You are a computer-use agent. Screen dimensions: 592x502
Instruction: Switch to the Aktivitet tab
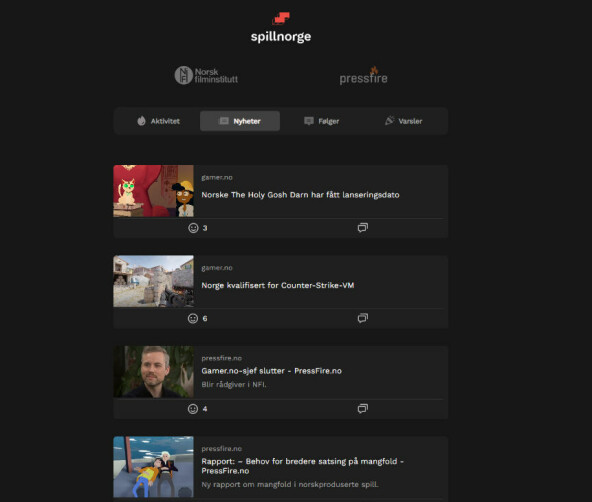(x=158, y=121)
